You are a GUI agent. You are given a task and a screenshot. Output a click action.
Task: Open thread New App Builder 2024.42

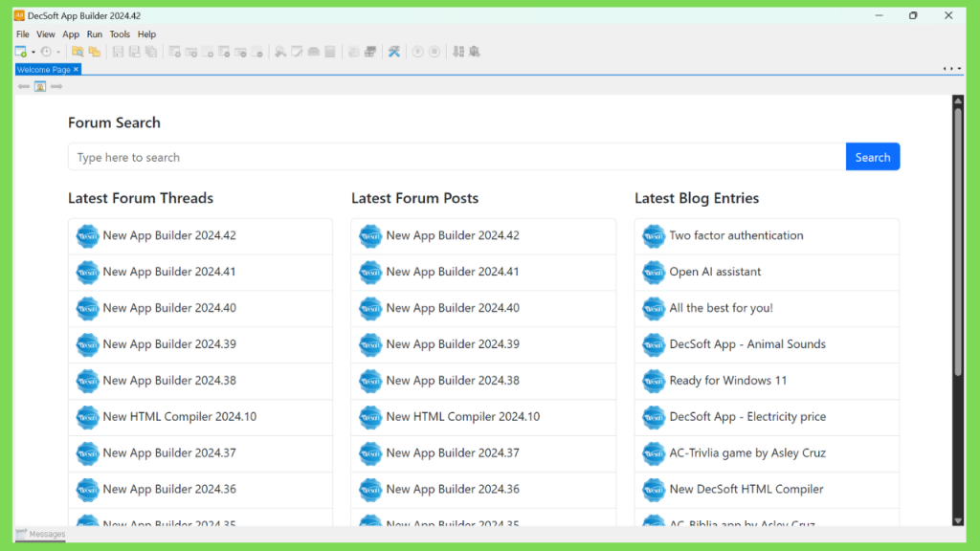[169, 235]
